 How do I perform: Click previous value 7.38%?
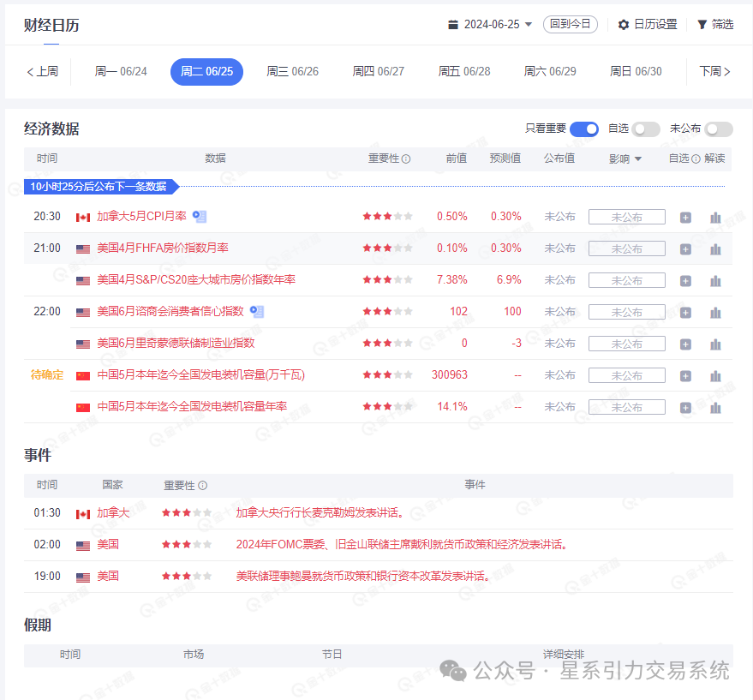(452, 280)
